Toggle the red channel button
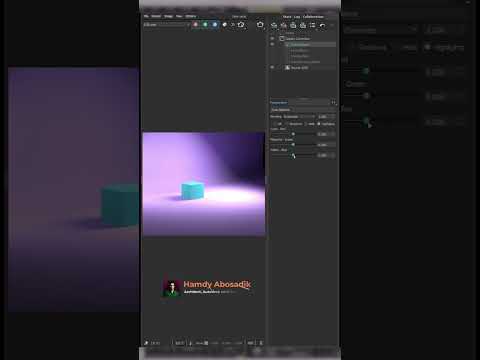The width and height of the screenshot is (480, 360). (x=196, y=24)
